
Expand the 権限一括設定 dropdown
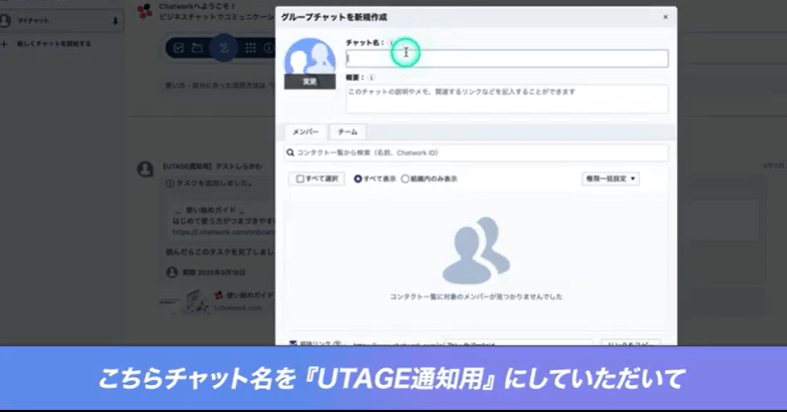coord(610,179)
